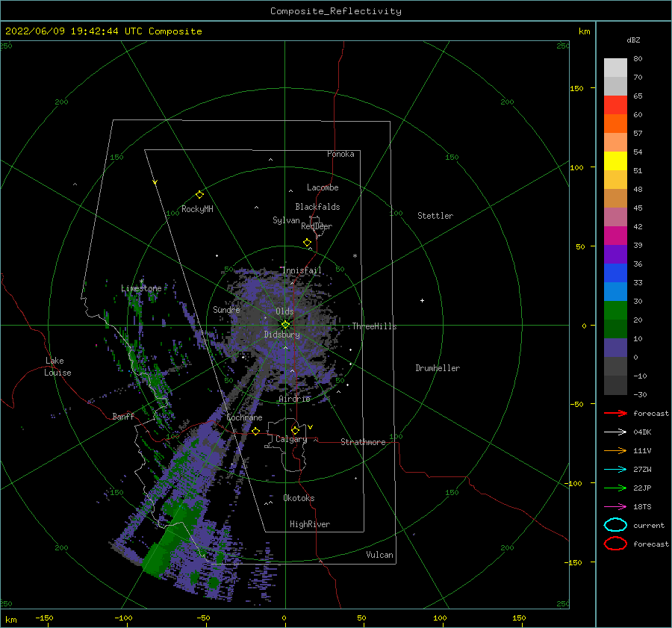This screenshot has width=672, height=628.
Task: Pick the purple 36-39 dBZ color swatch
Action: [x=615, y=254]
